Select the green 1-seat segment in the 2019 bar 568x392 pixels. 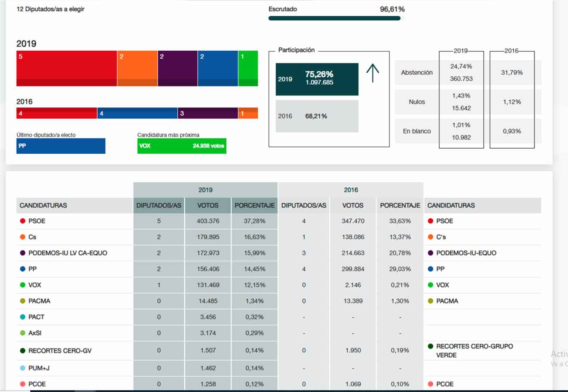[248, 68]
